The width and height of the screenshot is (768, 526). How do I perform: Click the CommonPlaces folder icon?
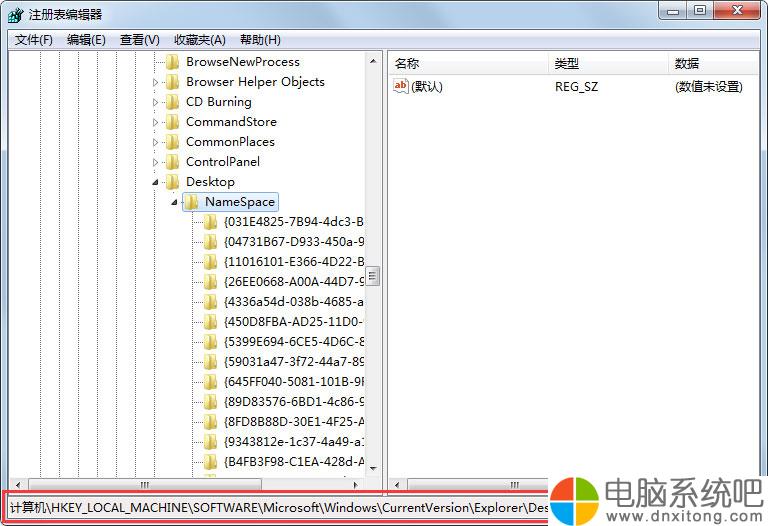172,143
